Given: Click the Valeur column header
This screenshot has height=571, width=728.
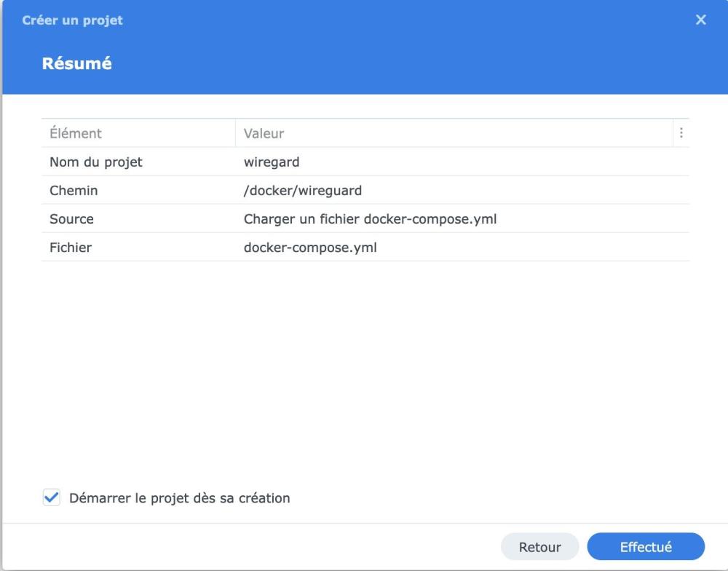Looking at the screenshot, I should (x=264, y=133).
